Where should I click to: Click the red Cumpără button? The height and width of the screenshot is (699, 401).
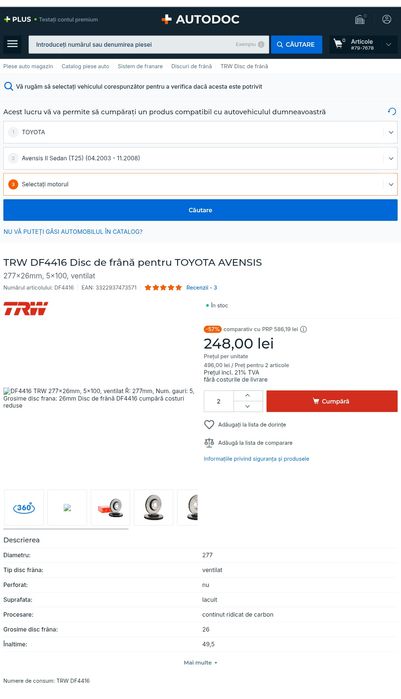click(x=332, y=401)
